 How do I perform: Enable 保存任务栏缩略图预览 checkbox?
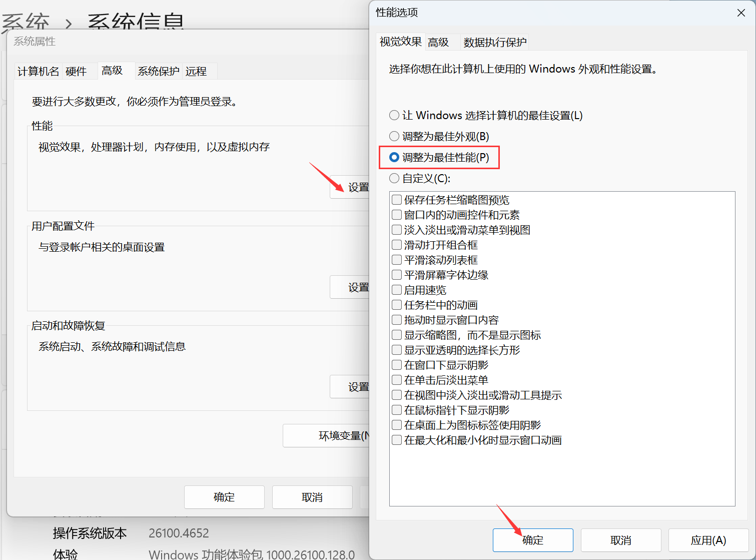click(x=397, y=200)
